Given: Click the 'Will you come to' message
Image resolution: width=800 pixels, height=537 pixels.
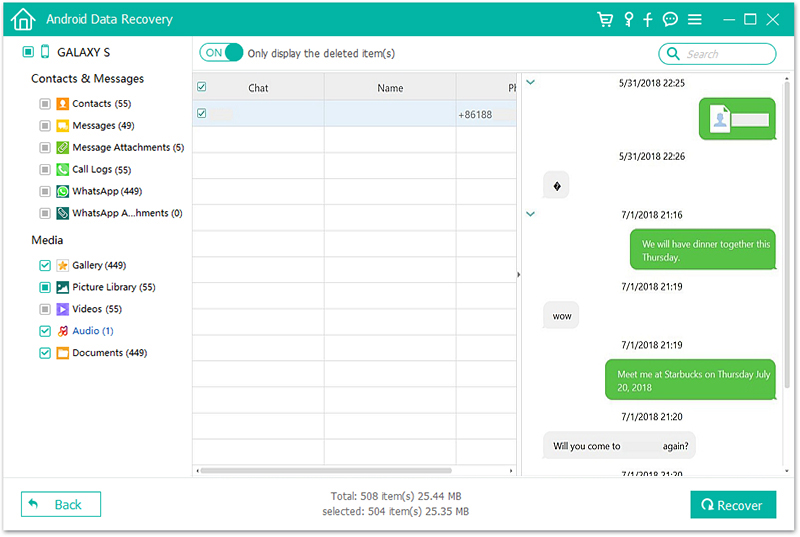Looking at the screenshot, I should coord(619,446).
